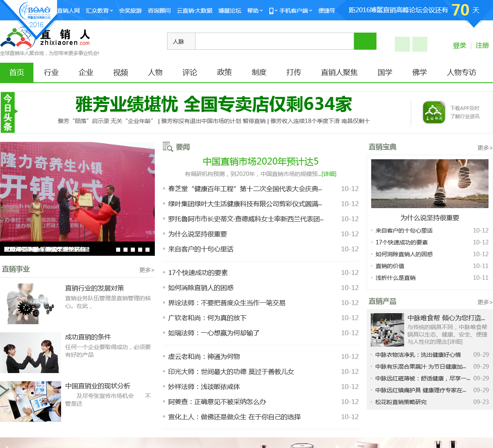Screen dimensions: 493x448
Task: Open article 绿叶集团绿叶大生活健康科技有限公司剪彩仪式
Action: click(x=245, y=204)
